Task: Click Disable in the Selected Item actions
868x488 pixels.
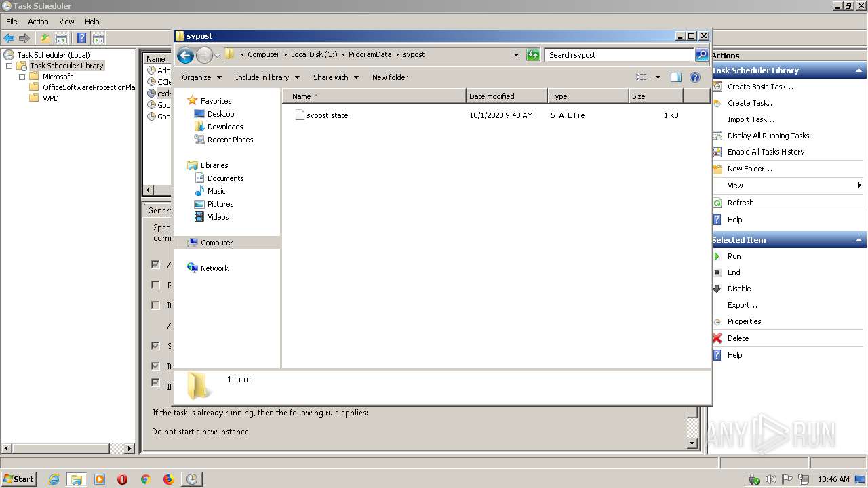Action: coord(738,289)
